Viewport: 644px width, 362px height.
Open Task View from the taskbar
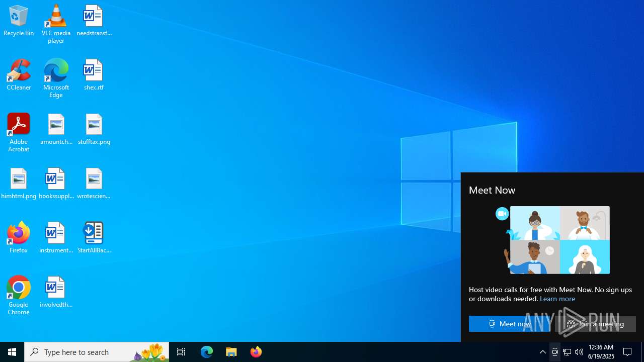click(181, 352)
